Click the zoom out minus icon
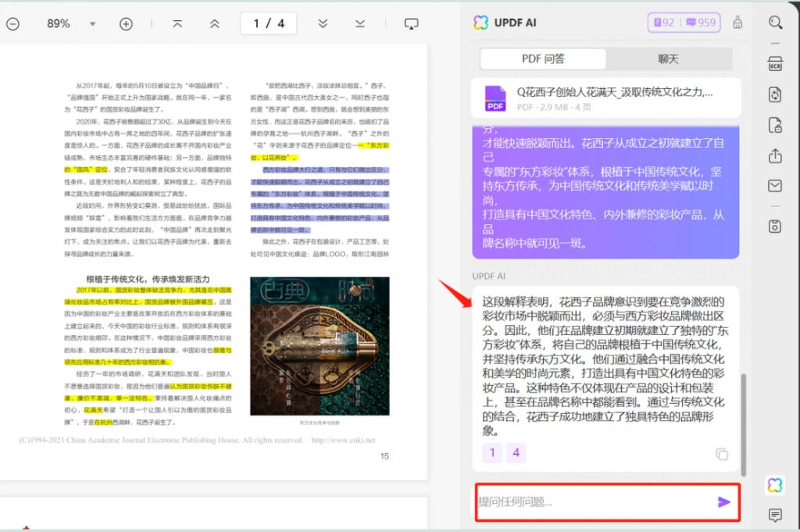 [x=12, y=24]
